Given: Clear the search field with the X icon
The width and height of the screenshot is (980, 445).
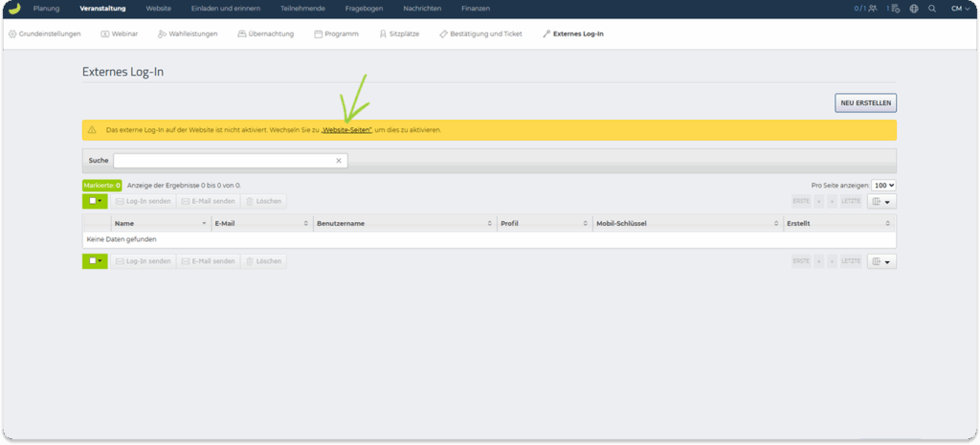Looking at the screenshot, I should tap(338, 161).
